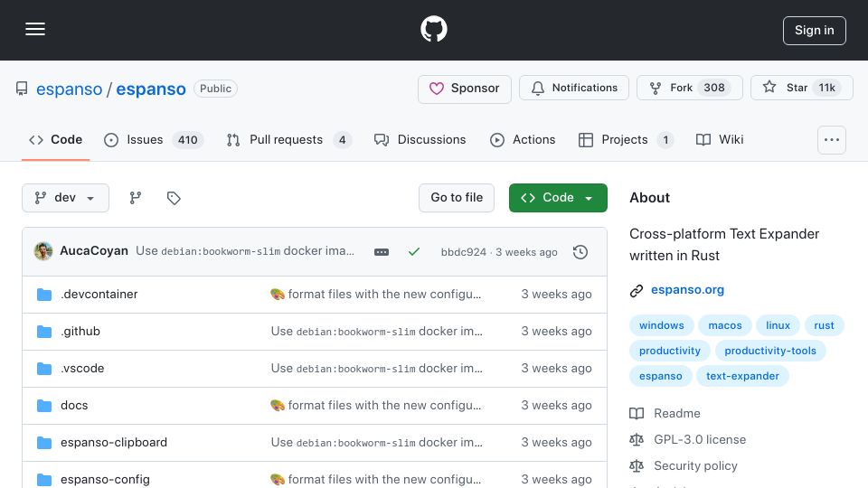Open the .devcontainer row commit message

tap(376, 295)
